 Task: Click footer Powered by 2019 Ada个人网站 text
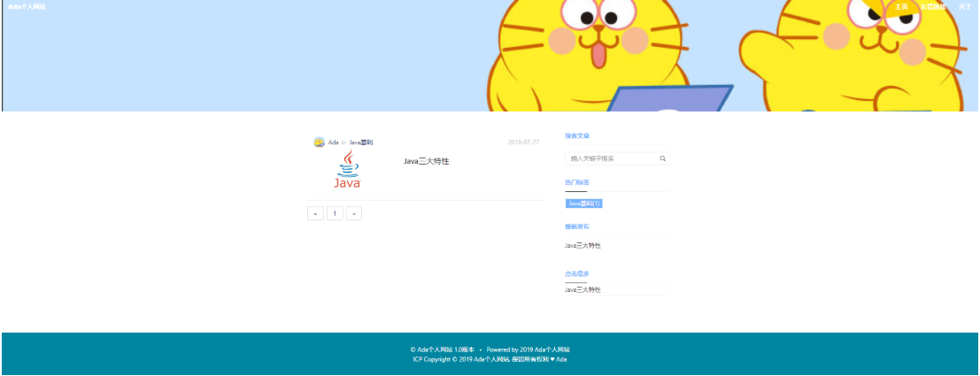coord(529,349)
